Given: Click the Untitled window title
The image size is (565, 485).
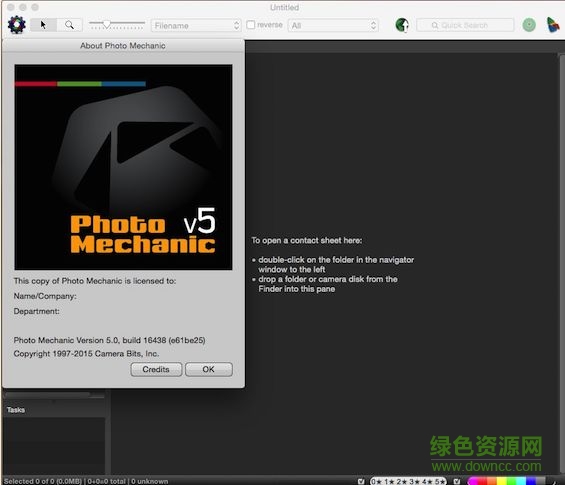Looking at the screenshot, I should tap(284, 7).
